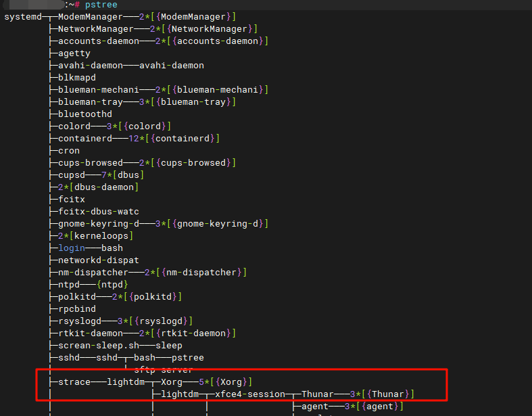The width and height of the screenshot is (532, 416).
Task: Select the blue login process name
Action: tap(71, 248)
